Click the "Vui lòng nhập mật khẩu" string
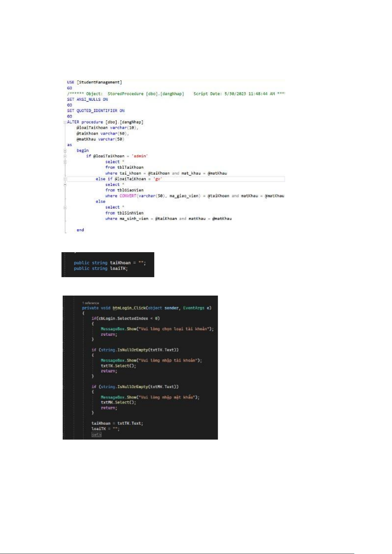 168,397
